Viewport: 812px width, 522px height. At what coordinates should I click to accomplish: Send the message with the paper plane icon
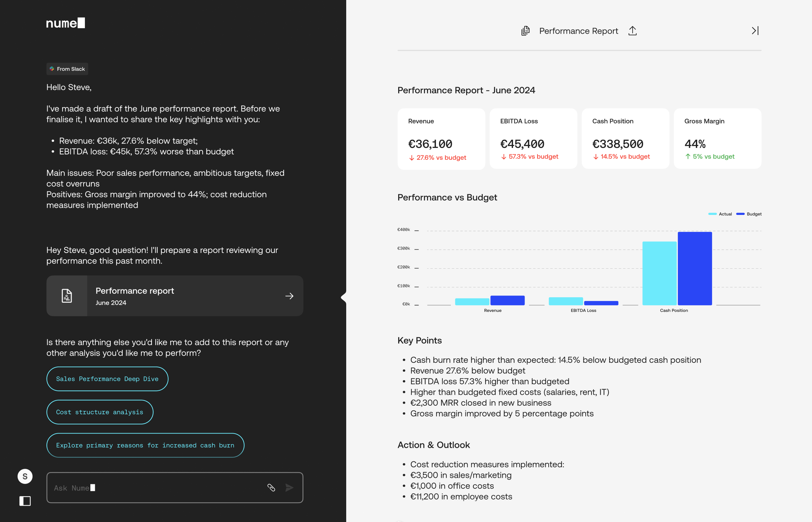pos(289,488)
